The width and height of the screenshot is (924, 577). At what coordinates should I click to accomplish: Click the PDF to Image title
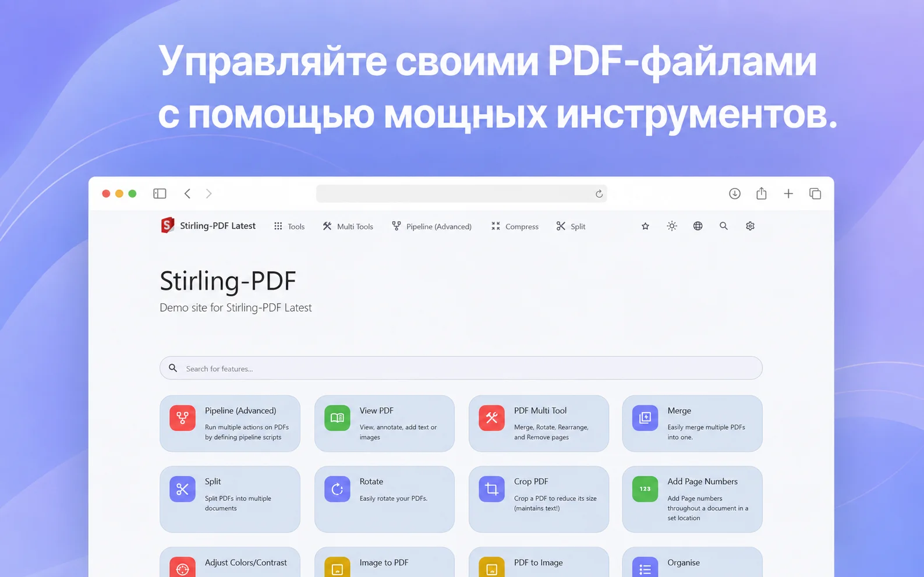(x=539, y=562)
